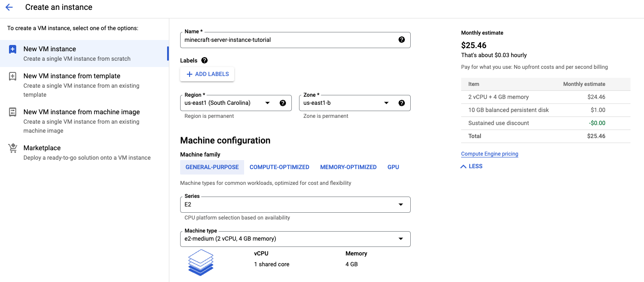Click 'That's about $0.03 hourly' text
This screenshot has height=282, width=644.
click(494, 55)
